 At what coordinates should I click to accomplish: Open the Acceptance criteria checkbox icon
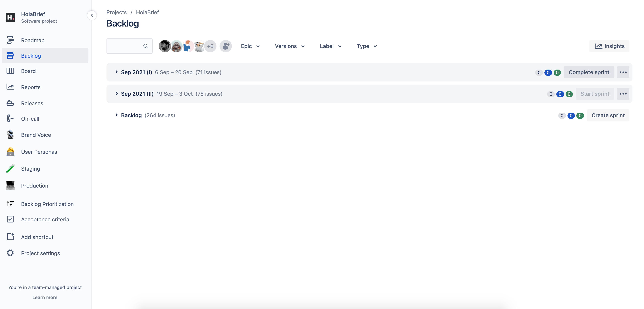pos(10,219)
